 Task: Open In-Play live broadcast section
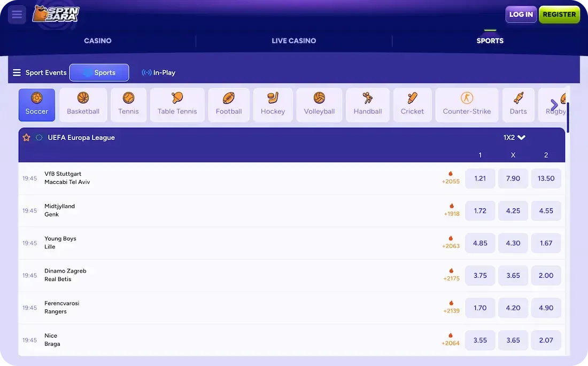click(158, 73)
